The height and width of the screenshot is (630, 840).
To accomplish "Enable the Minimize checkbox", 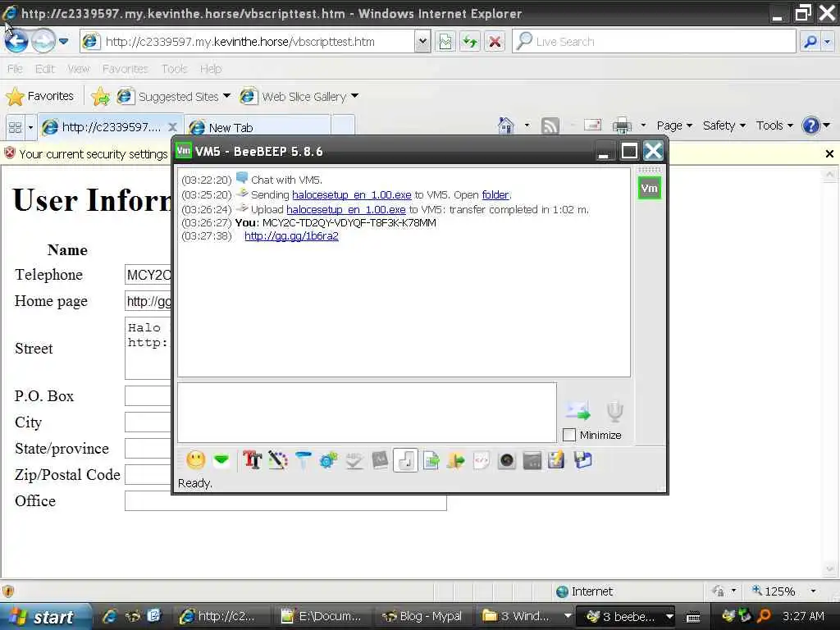I will 569,435.
